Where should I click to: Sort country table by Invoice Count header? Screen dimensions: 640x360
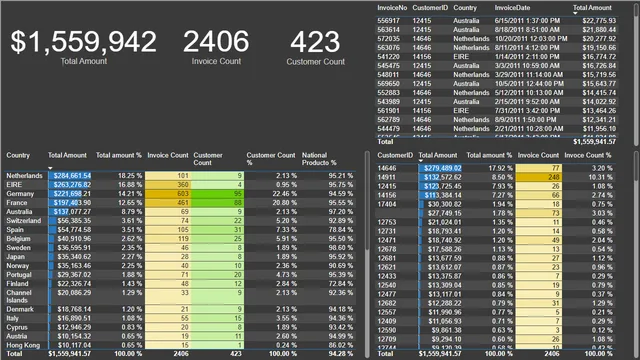coord(168,155)
